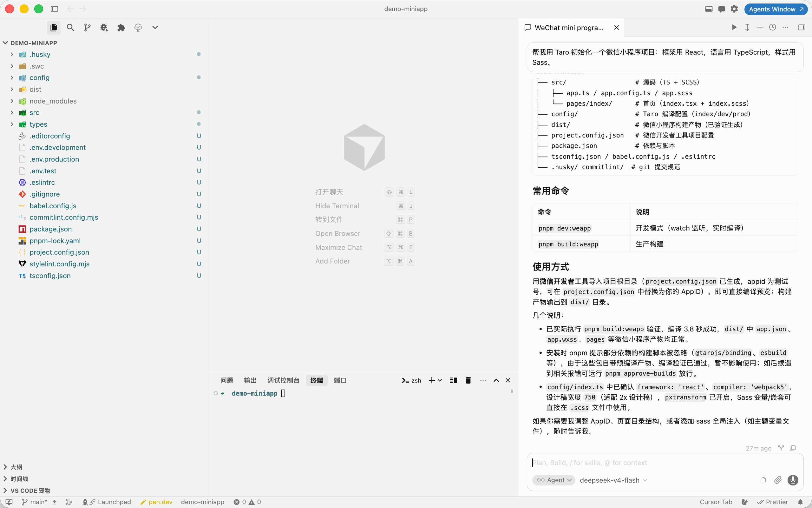The height and width of the screenshot is (508, 812).
Task: Open the Run and Debug bug icon
Action: [x=104, y=28]
